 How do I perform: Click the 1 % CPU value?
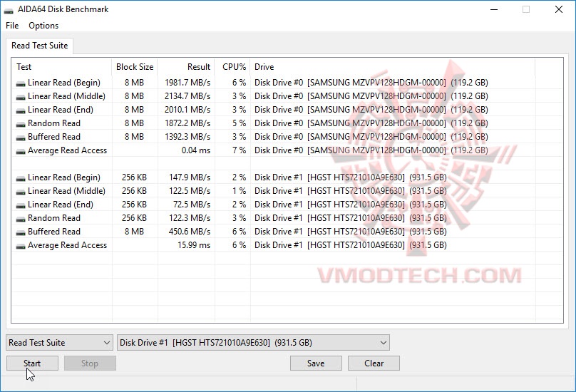coord(239,191)
